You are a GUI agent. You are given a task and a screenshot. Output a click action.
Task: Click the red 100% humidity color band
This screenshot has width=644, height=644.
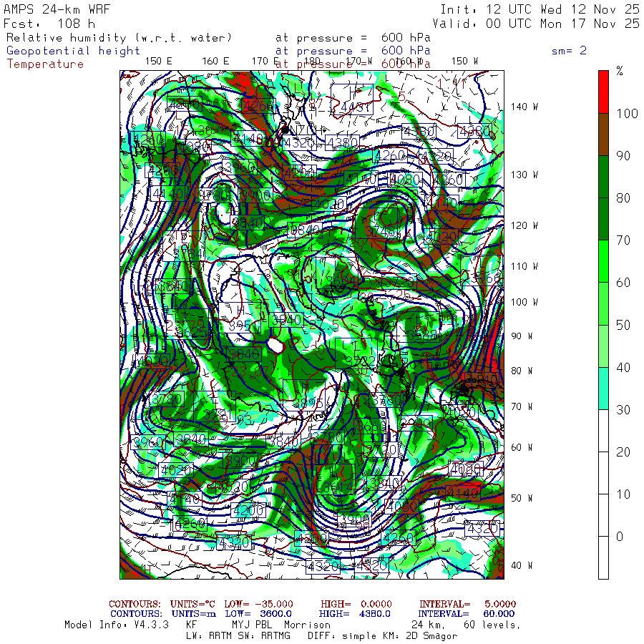click(603, 92)
